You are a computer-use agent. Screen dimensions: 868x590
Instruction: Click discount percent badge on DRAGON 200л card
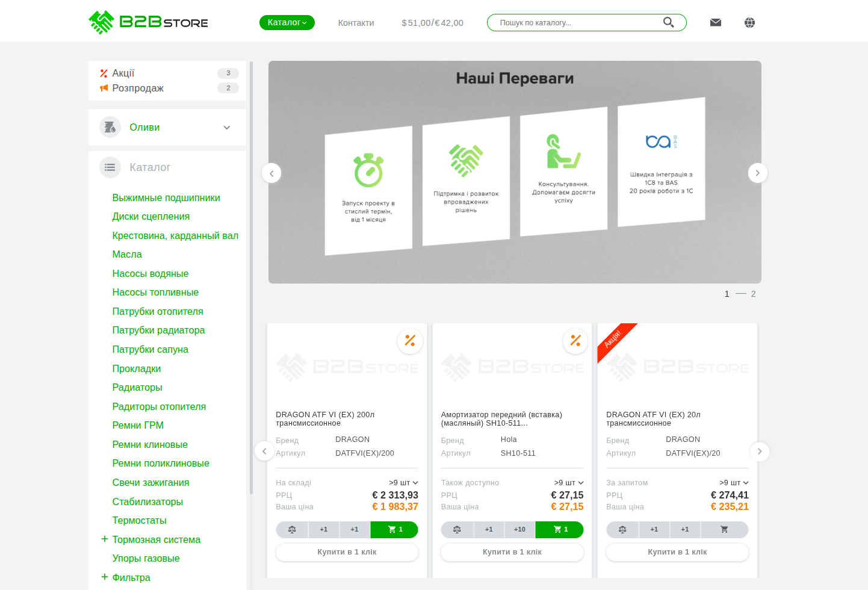click(x=410, y=341)
